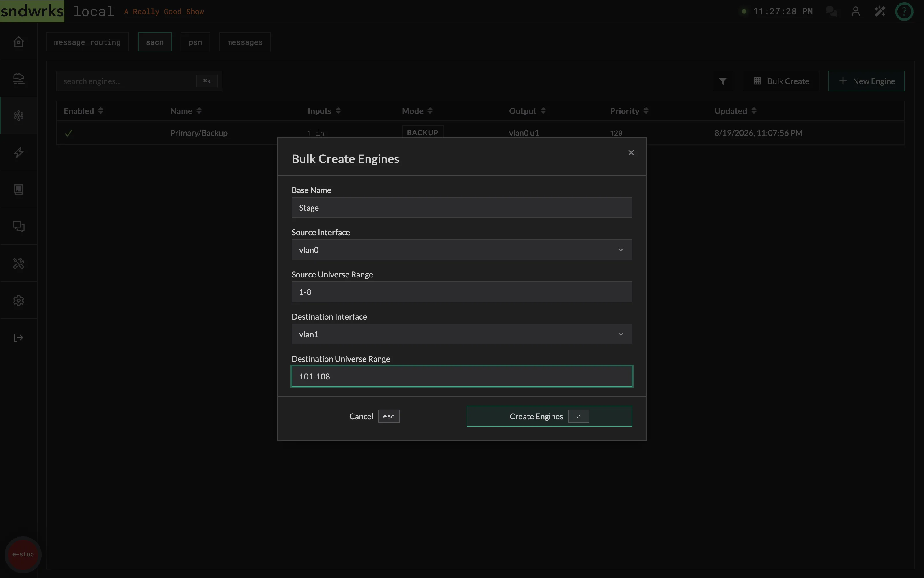Open the chat bubbles icon in sidebar

tap(18, 226)
